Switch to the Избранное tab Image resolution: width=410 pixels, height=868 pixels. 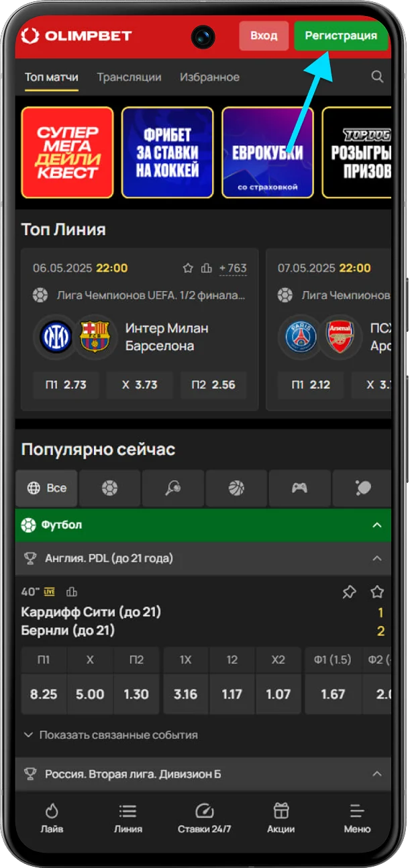click(x=209, y=77)
